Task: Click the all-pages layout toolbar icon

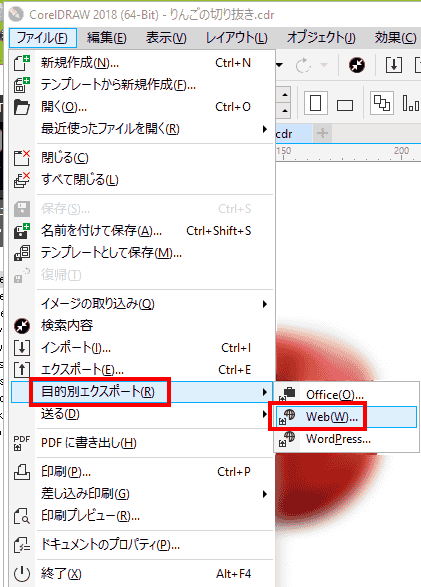Action: point(382,103)
